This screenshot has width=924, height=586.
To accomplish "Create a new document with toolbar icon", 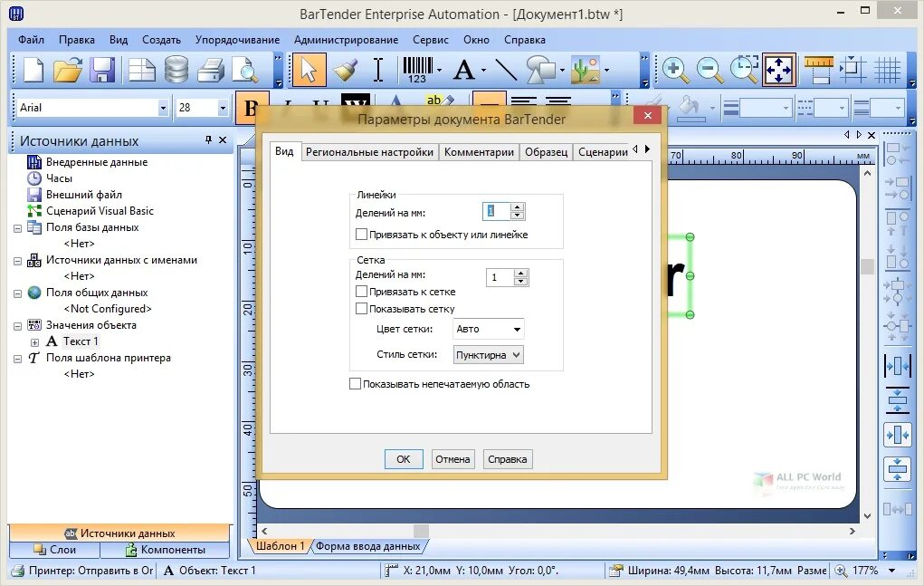I will click(x=33, y=70).
